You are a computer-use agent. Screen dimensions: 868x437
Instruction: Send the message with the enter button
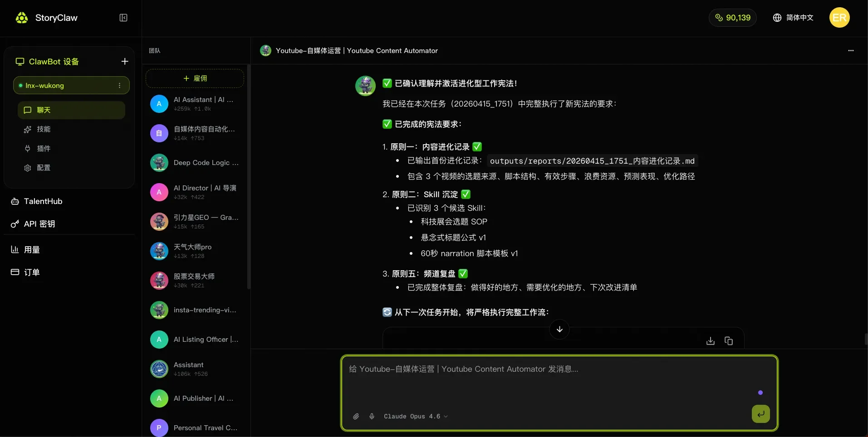coord(761,413)
